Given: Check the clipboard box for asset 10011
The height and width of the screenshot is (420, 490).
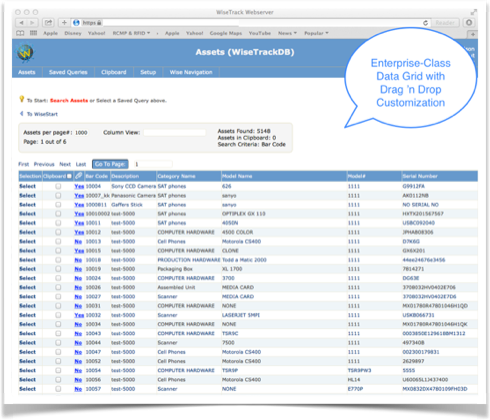Looking at the screenshot, I should point(58,223).
